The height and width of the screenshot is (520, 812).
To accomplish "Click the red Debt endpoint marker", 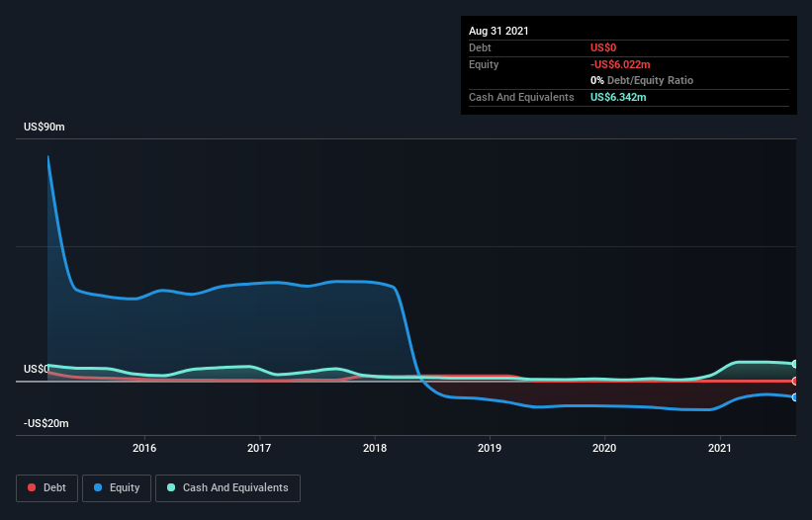I will 795,381.
